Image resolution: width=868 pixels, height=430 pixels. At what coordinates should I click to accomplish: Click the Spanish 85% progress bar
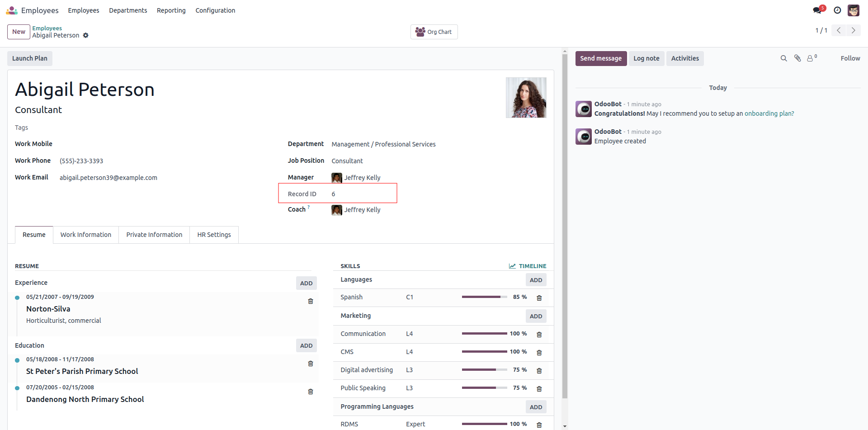[484, 297]
